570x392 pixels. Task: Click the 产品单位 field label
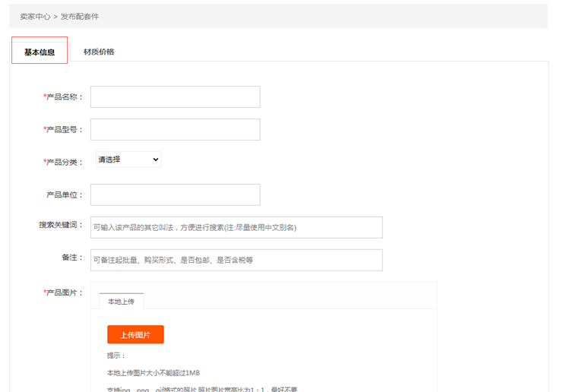[x=65, y=195]
